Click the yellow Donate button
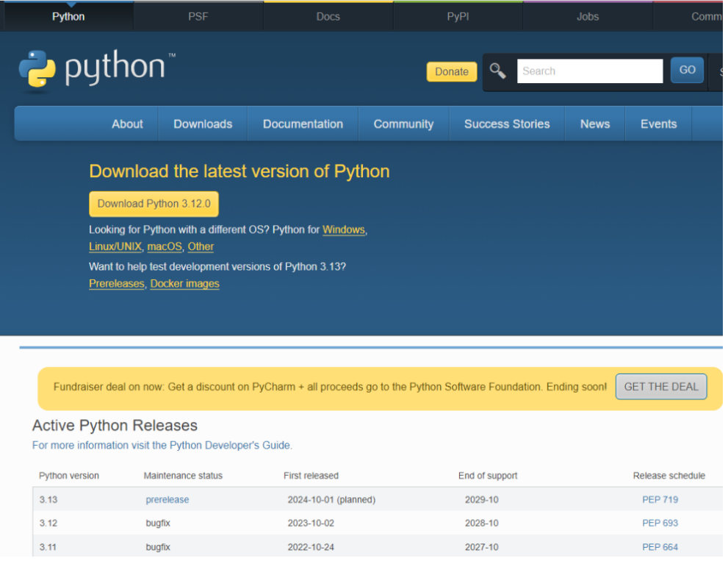The width and height of the screenshot is (728, 561). tap(452, 71)
